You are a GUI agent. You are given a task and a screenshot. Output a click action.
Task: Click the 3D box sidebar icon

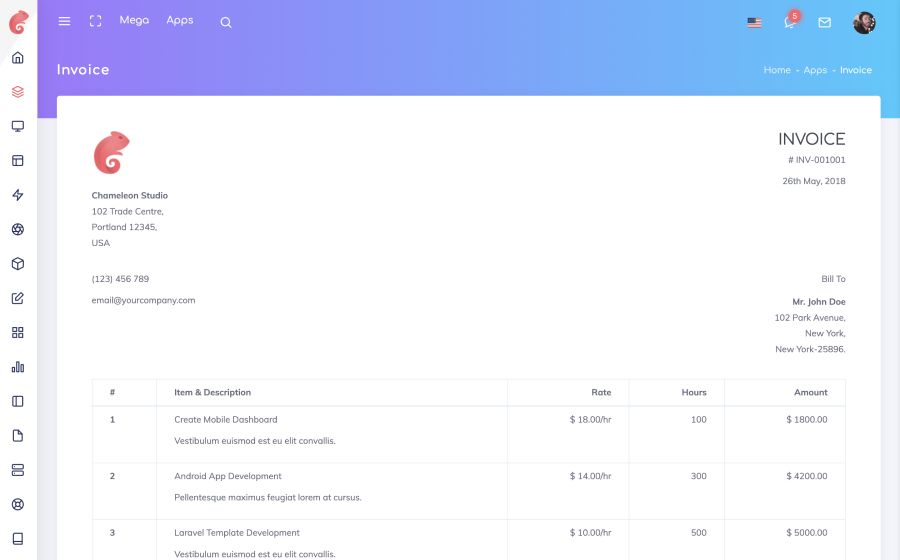coord(17,264)
